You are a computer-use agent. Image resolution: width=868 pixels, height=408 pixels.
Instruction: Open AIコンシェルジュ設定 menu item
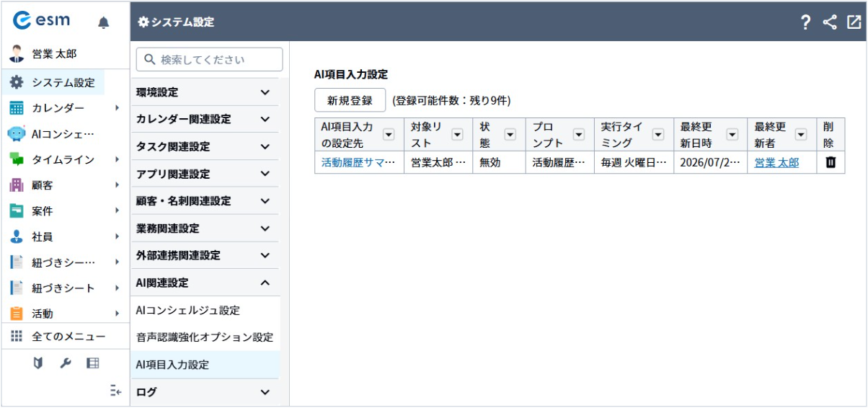(205, 310)
